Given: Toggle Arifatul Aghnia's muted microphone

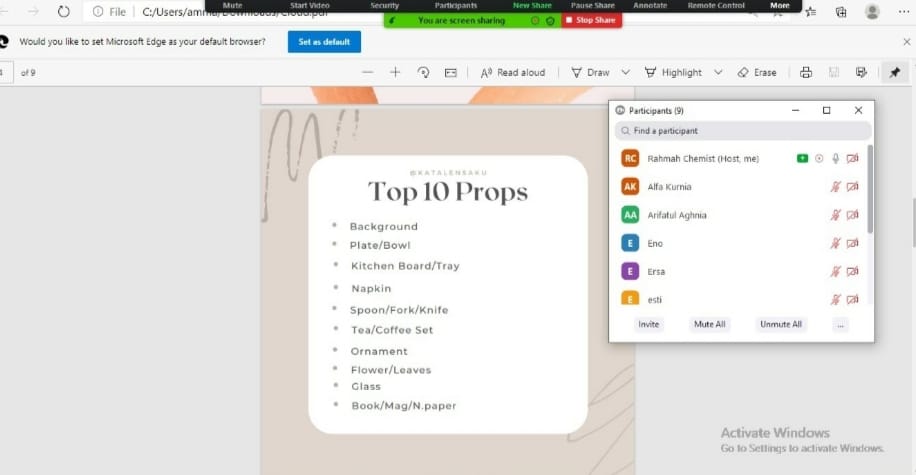Looking at the screenshot, I should point(836,215).
